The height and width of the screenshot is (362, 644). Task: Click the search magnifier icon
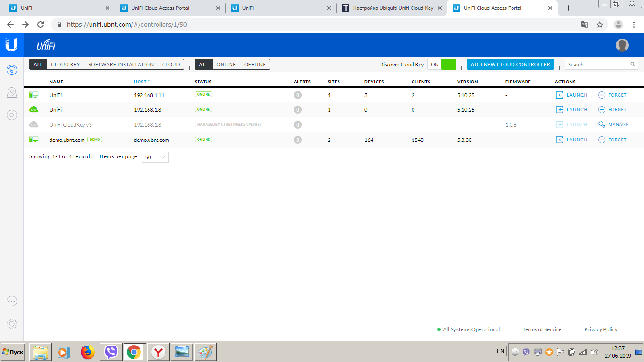pos(633,64)
